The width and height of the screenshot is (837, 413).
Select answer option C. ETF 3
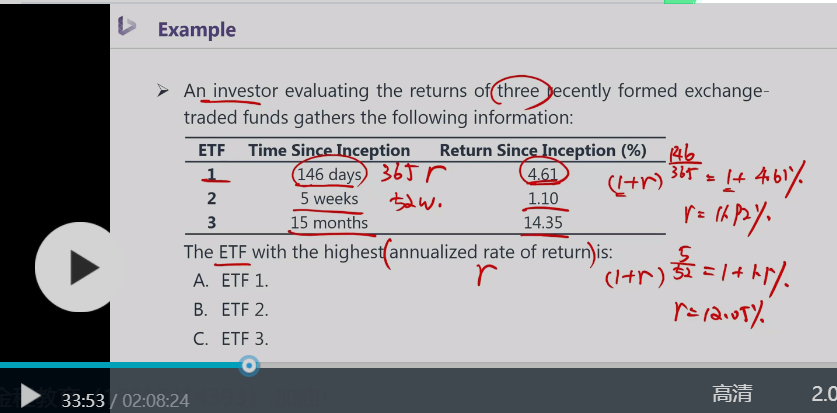pyautogui.click(x=231, y=338)
